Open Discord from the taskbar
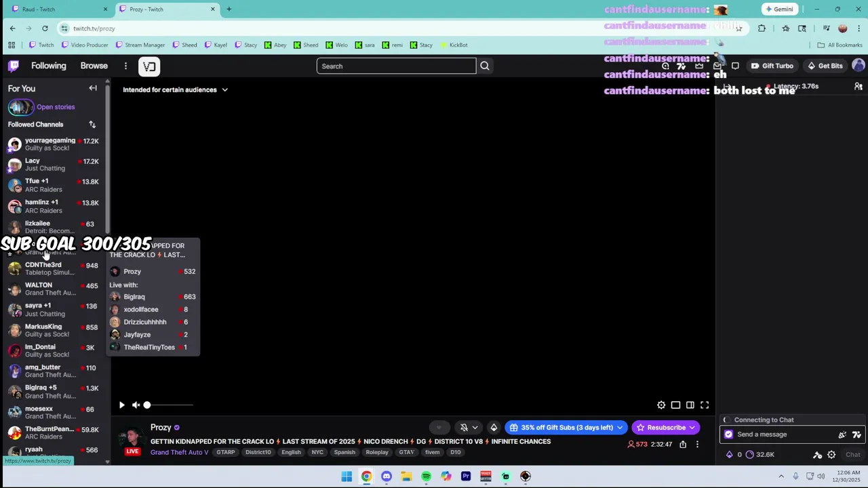Viewport: 868px width, 488px height. (x=387, y=476)
